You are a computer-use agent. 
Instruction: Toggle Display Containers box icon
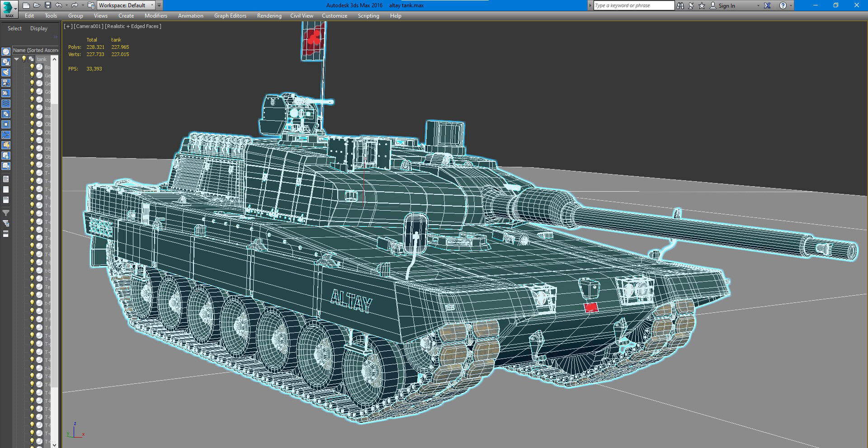[x=6, y=145]
